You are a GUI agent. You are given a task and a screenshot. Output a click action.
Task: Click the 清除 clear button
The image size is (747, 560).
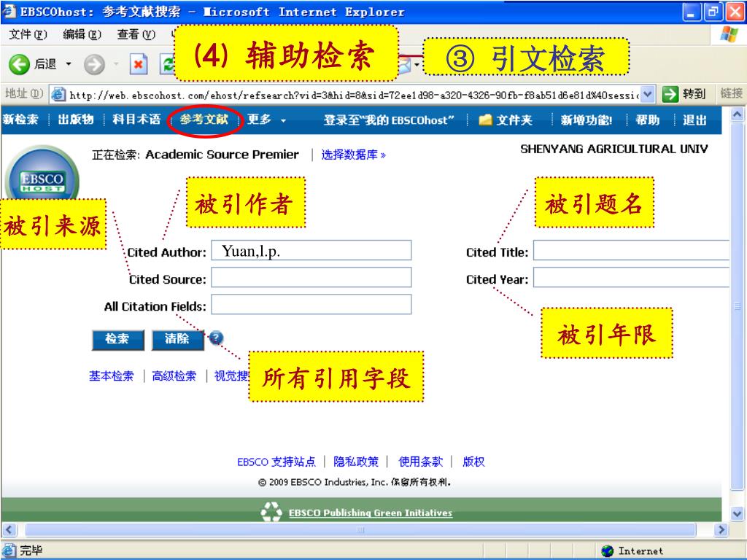(178, 340)
